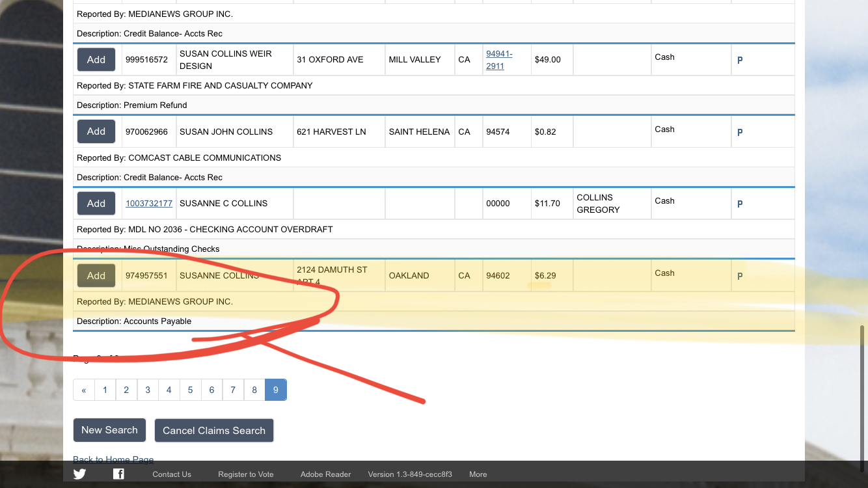Go to results page 8
Image resolution: width=868 pixels, height=488 pixels.
click(254, 390)
